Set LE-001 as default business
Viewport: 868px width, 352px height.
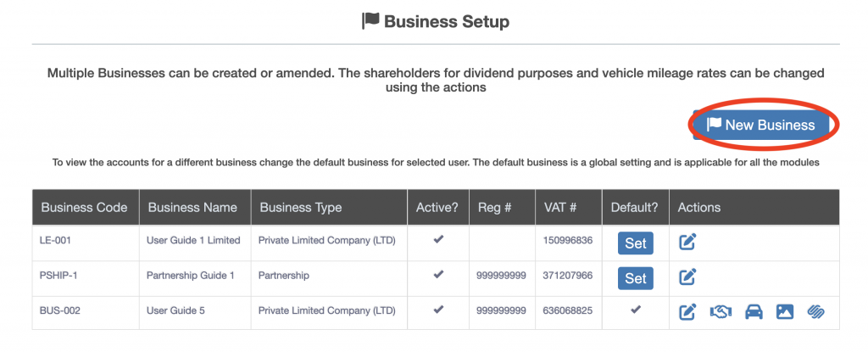pyautogui.click(x=635, y=243)
